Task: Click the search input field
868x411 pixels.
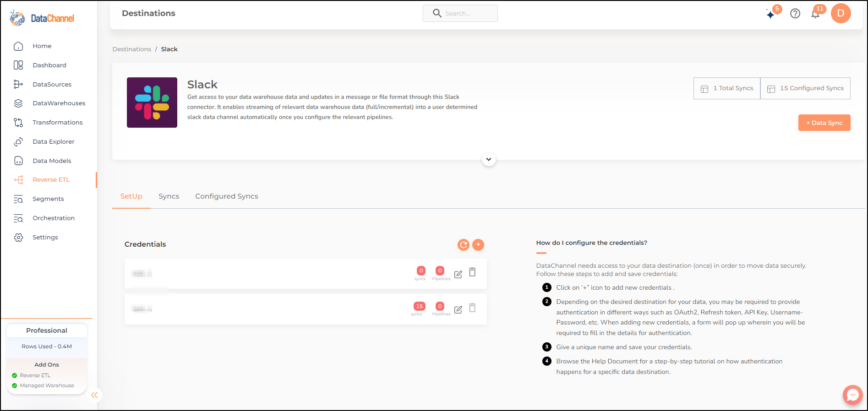Action: [460, 13]
